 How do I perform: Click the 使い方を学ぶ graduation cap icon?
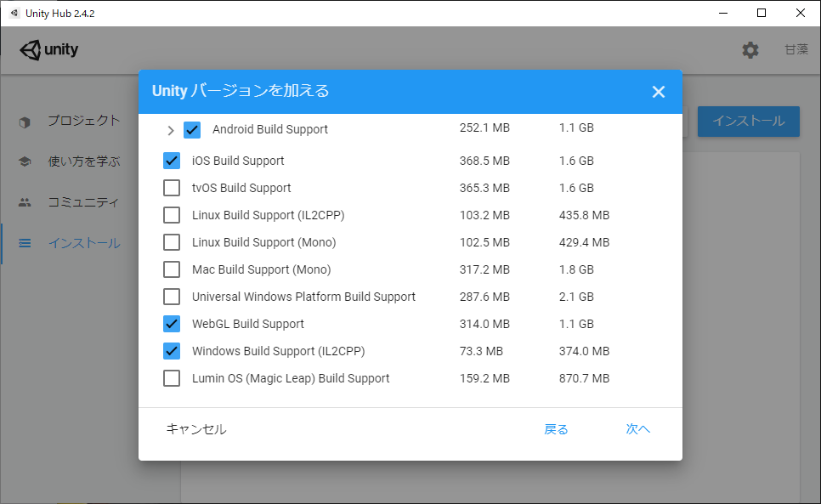(25, 161)
